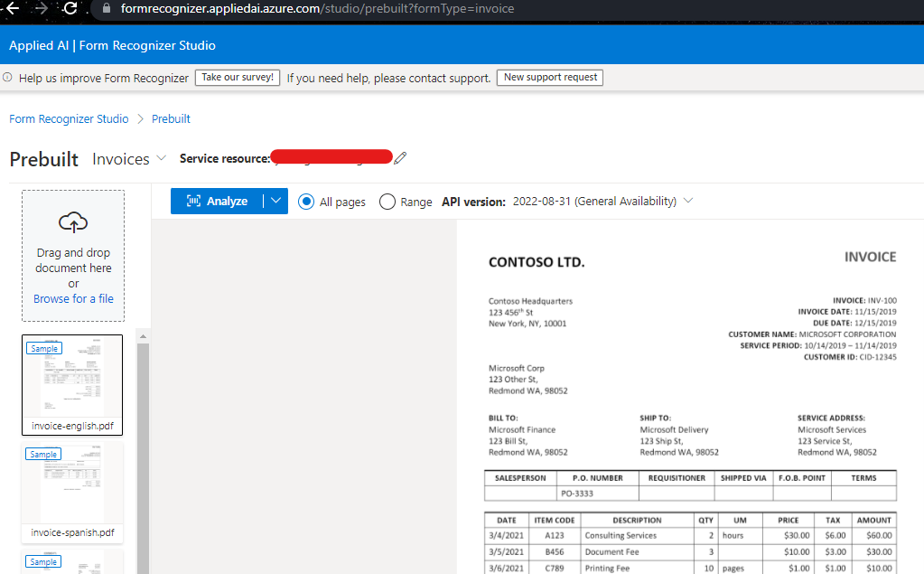Click the invoice-english.pdf file name

tap(72, 426)
